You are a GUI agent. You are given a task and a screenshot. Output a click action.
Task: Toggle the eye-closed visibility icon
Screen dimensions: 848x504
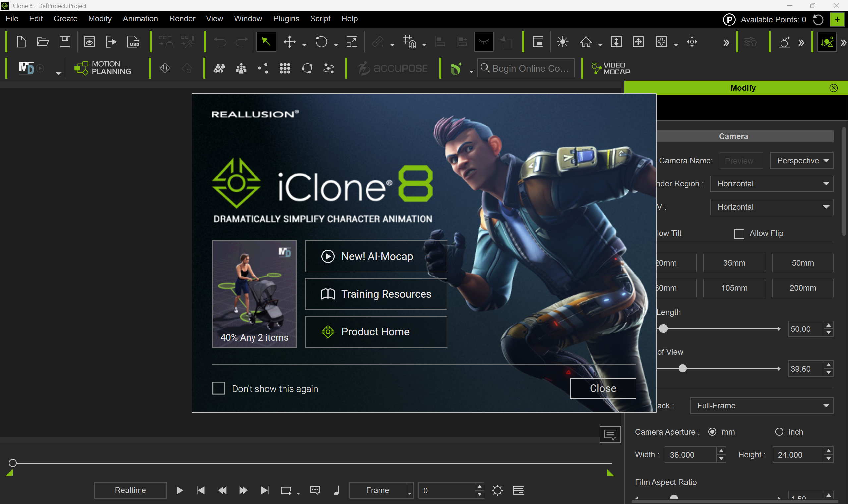pos(484,42)
